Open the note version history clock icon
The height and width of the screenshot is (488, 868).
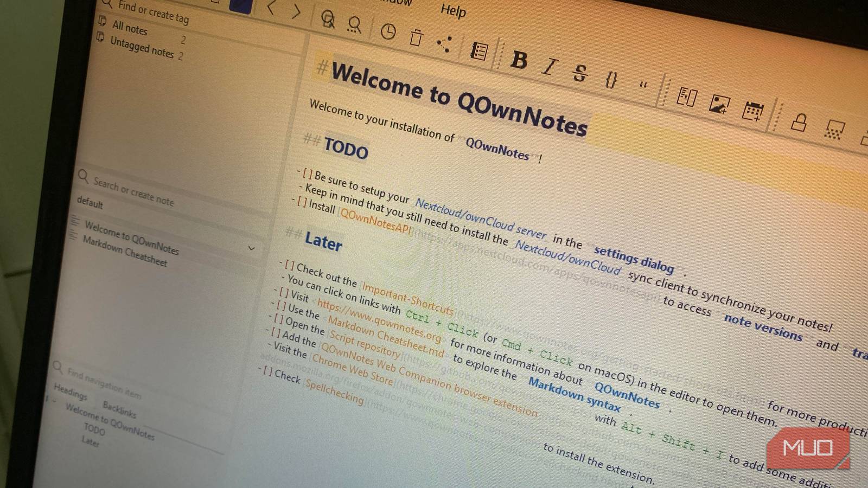387,32
